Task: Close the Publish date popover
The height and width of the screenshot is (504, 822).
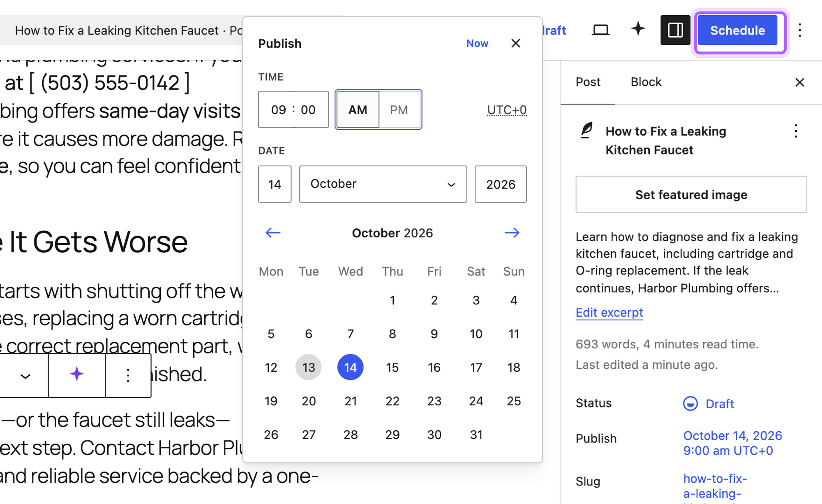Action: pos(516,43)
